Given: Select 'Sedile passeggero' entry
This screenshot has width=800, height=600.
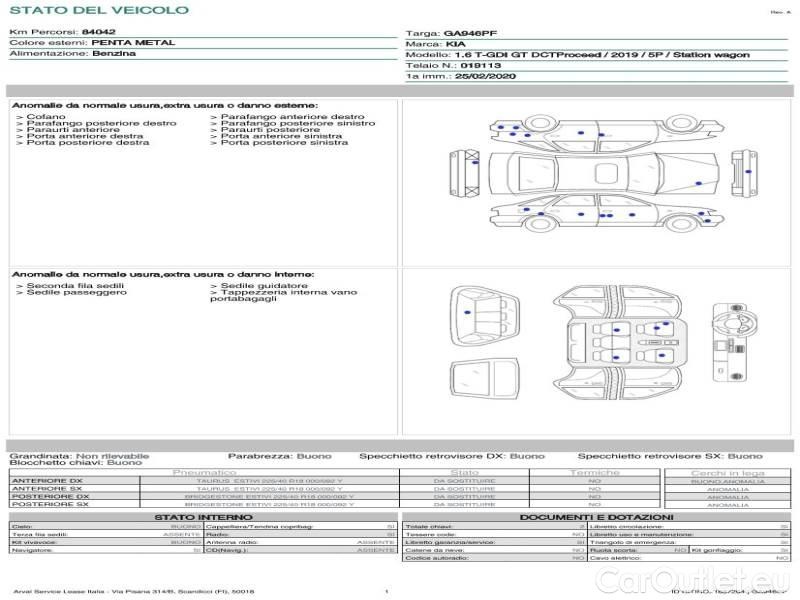Looking at the screenshot, I should (77, 292).
